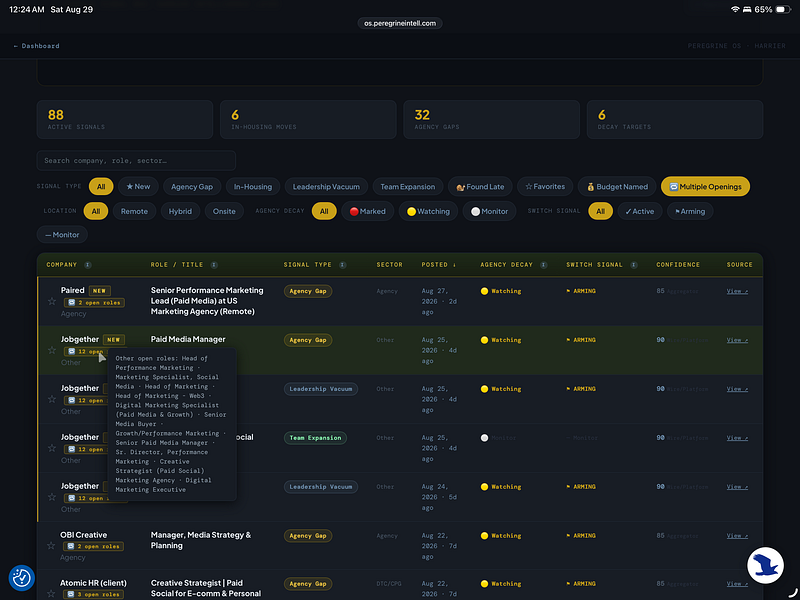Open the Role / Title column info icon
This screenshot has width=800, height=600.
coord(214,265)
